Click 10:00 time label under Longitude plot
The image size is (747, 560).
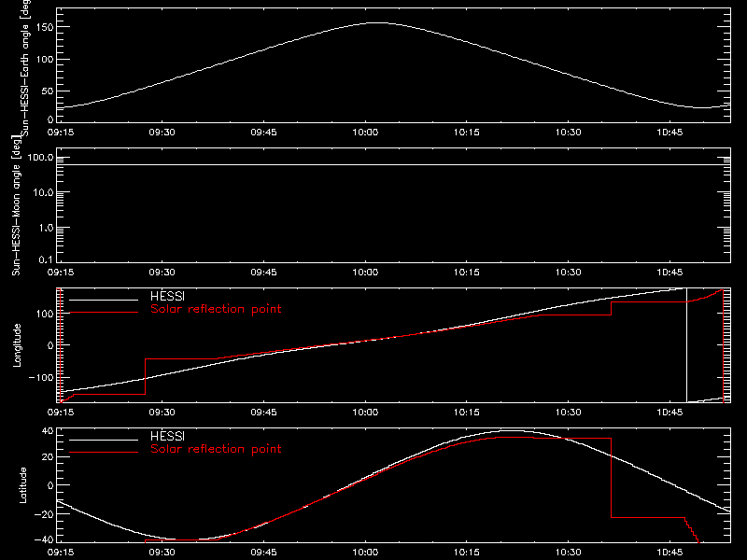[365, 413]
